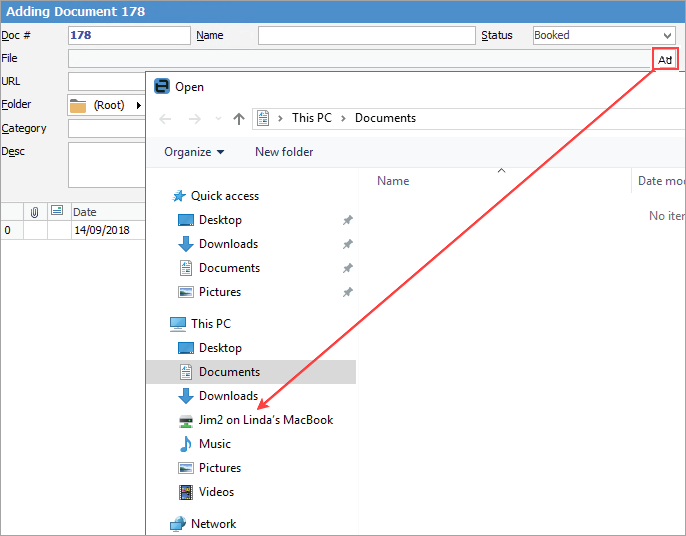
Task: Open the Status dropdown showing Booked
Action: coord(604,35)
